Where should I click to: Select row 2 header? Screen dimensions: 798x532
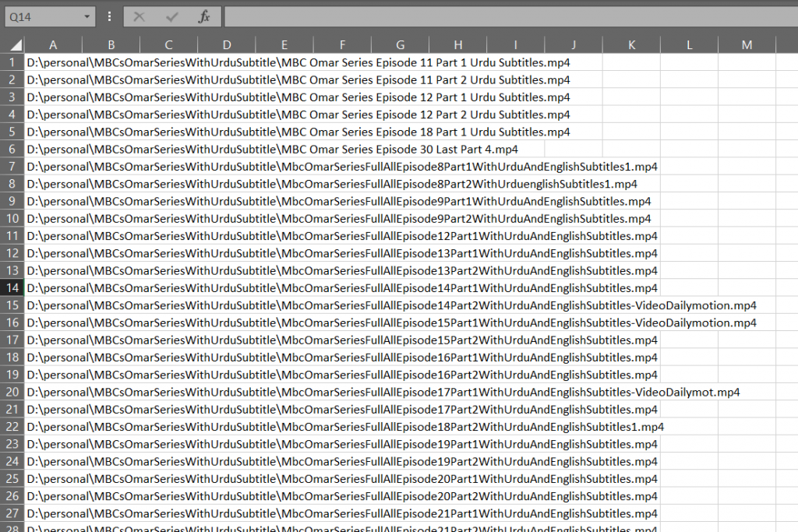coord(12,80)
